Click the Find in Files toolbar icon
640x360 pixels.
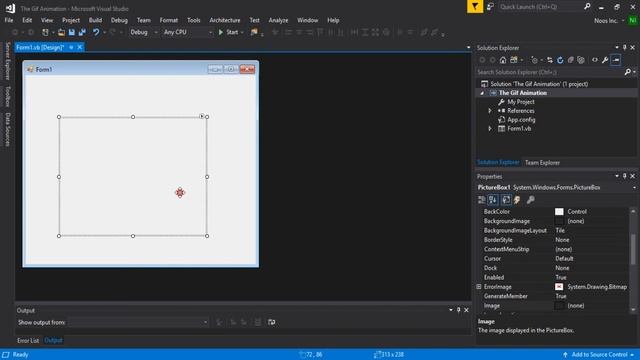[254, 32]
